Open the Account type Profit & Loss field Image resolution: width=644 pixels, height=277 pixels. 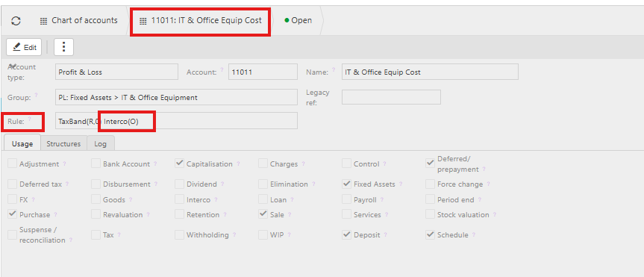pos(116,72)
